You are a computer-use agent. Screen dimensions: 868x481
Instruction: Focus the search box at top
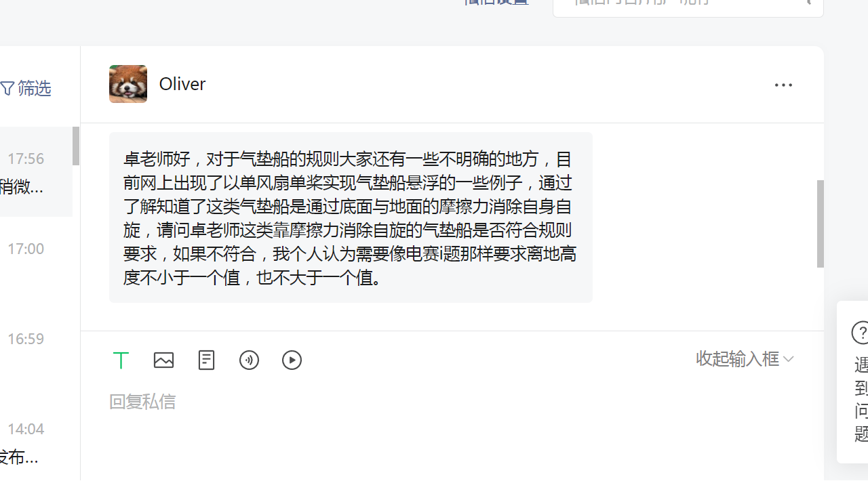[x=688, y=5]
